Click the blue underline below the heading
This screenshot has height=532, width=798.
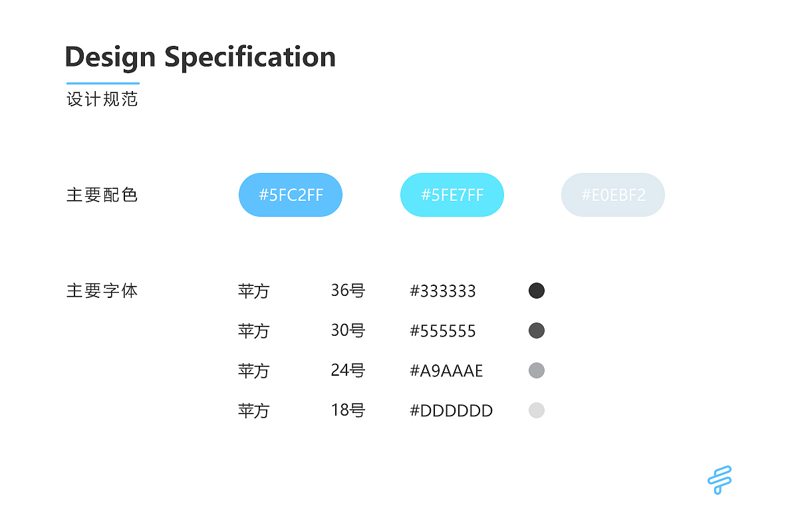(x=103, y=84)
